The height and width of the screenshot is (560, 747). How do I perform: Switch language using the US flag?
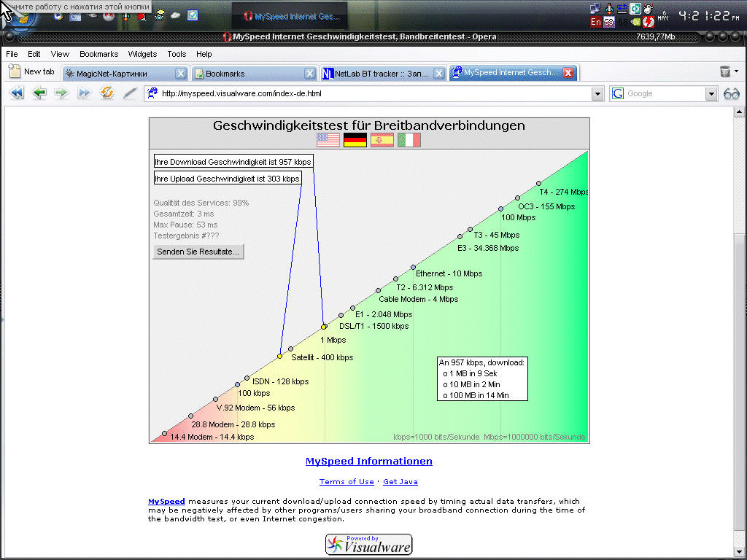pos(328,140)
